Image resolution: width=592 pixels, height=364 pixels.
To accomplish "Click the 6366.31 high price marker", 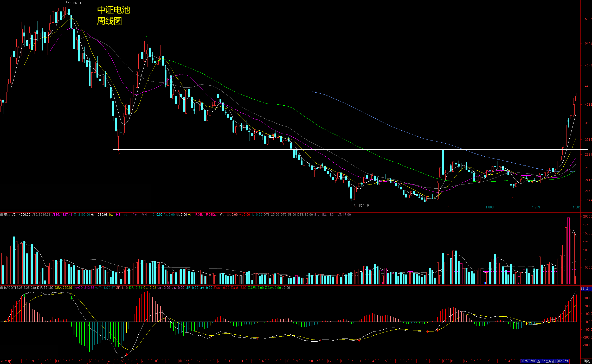I will (75, 3).
